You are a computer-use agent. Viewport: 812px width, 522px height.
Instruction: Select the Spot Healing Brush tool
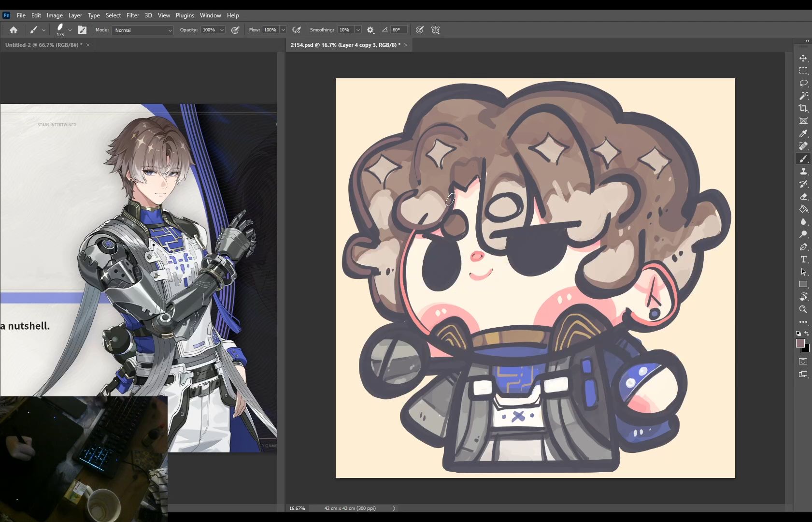pyautogui.click(x=803, y=146)
